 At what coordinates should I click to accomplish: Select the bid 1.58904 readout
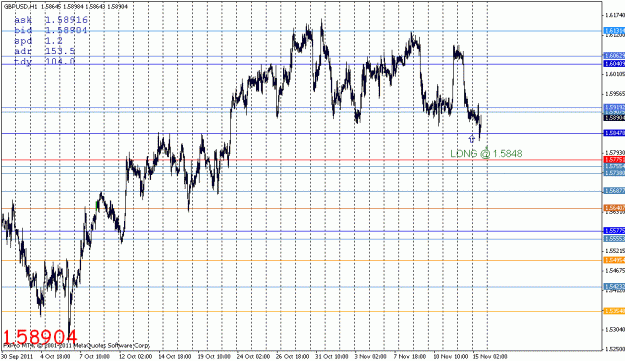coord(51,30)
